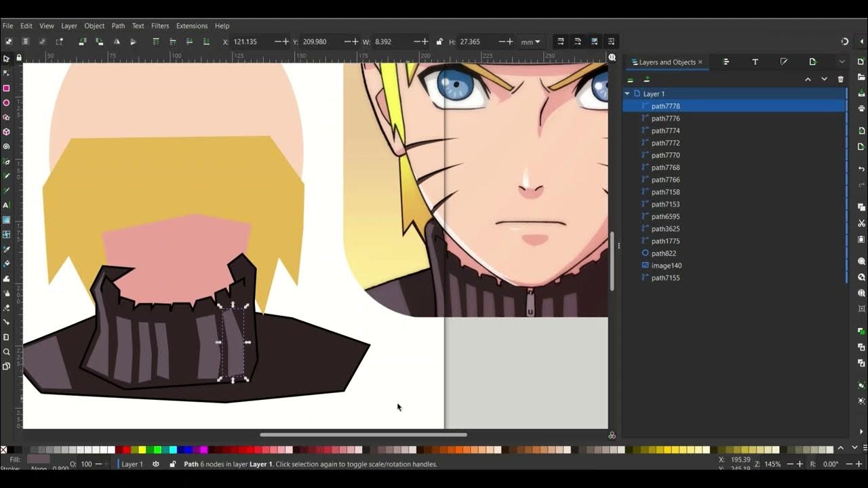Image resolution: width=868 pixels, height=488 pixels.
Task: Open the Edit menu
Action: coord(26,26)
